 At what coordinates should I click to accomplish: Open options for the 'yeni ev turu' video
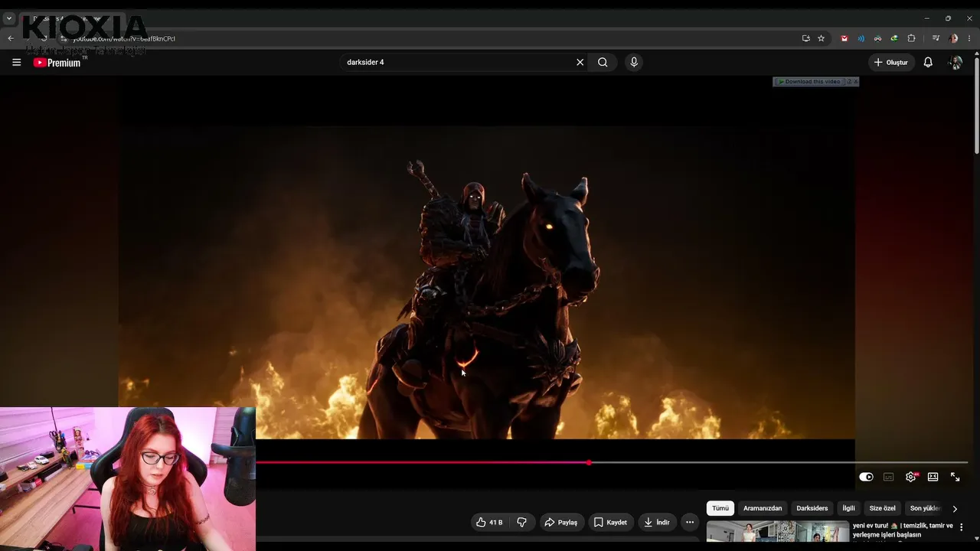pyautogui.click(x=961, y=527)
